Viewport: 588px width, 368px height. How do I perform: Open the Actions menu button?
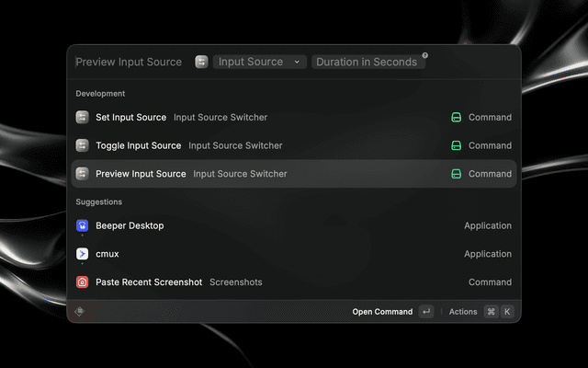click(463, 312)
